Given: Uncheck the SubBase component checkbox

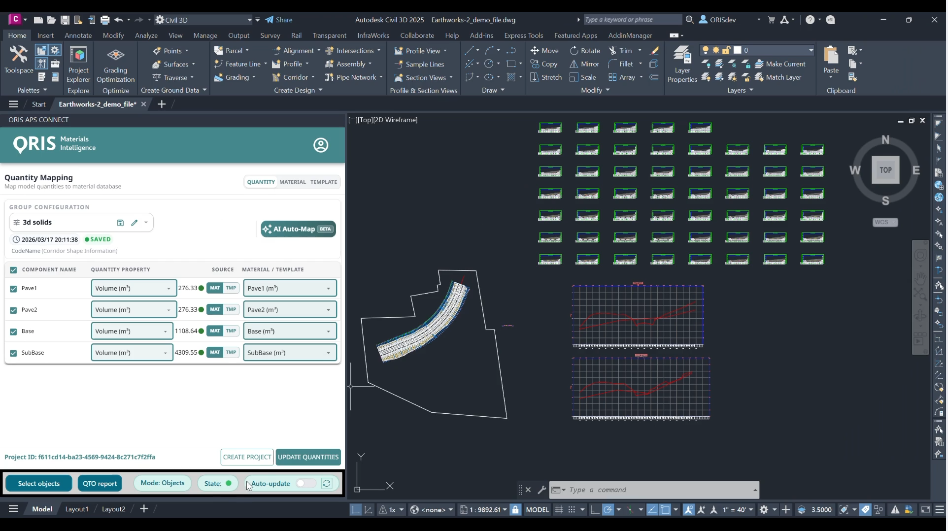Looking at the screenshot, I should (x=13, y=353).
